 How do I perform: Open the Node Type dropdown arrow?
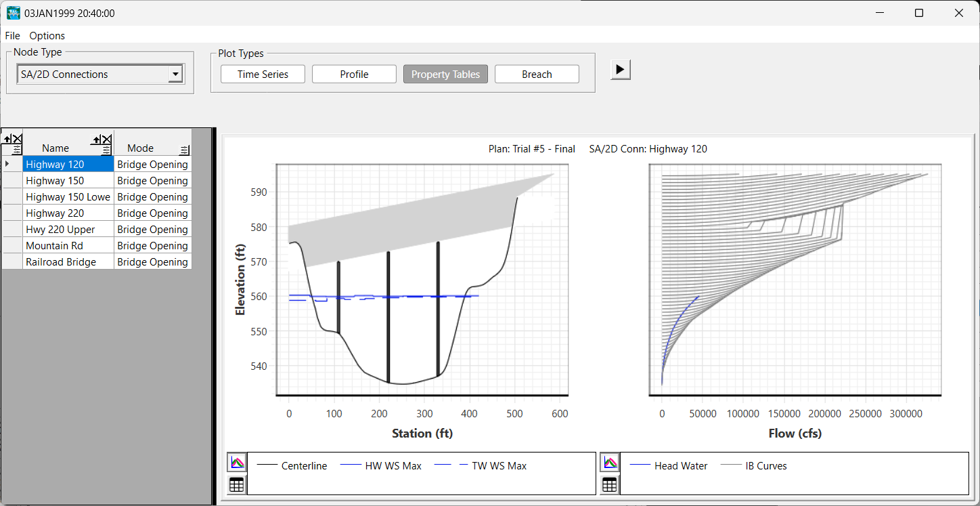[175, 75]
